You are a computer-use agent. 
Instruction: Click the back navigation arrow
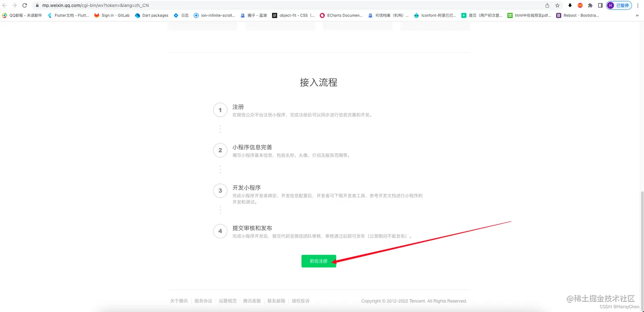(x=5, y=6)
